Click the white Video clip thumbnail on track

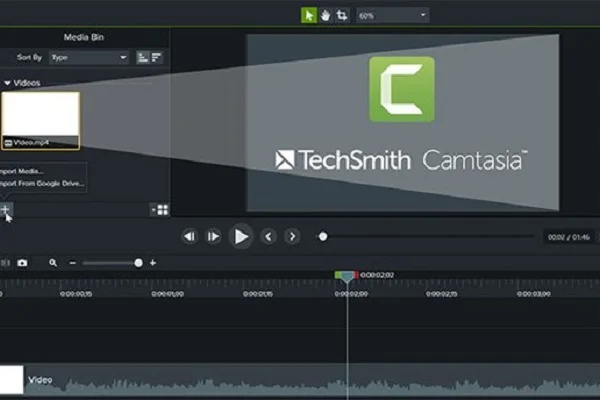pos(11,380)
